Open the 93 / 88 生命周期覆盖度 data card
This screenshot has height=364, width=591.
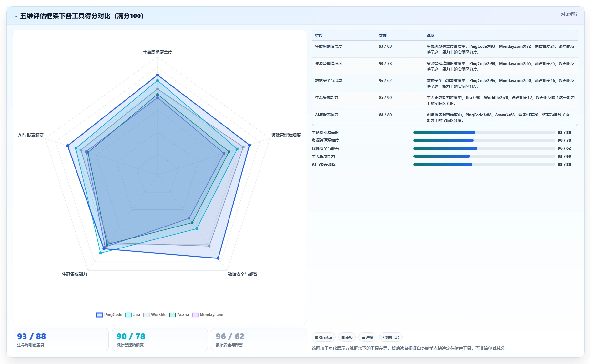point(61,339)
